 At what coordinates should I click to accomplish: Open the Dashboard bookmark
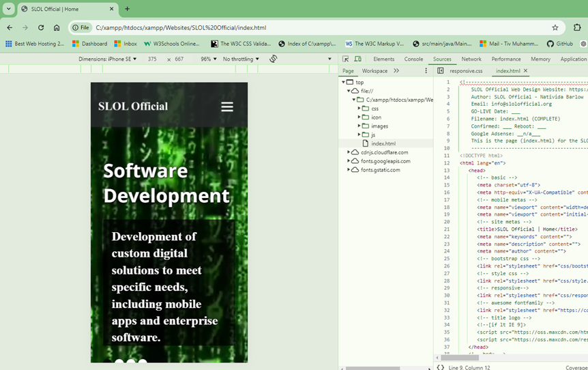click(x=90, y=44)
